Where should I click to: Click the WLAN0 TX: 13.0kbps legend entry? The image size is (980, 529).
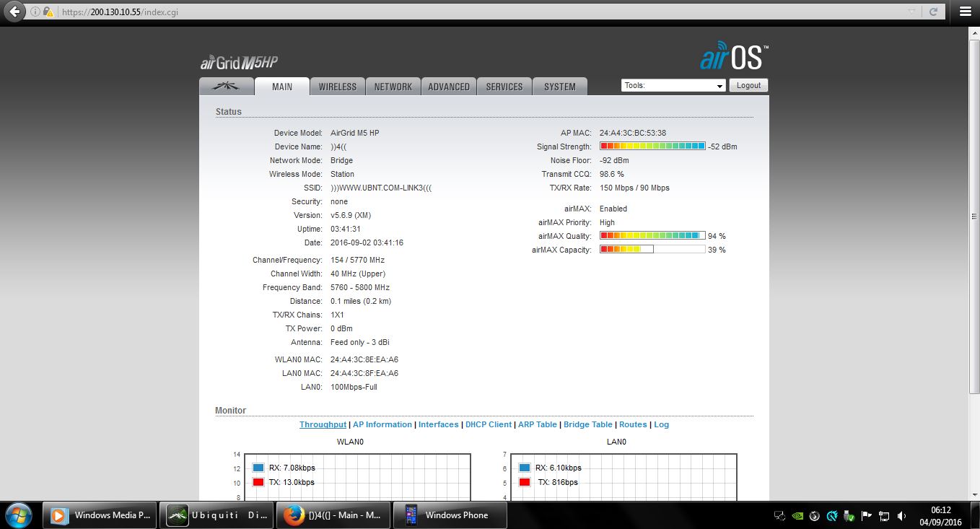284,482
